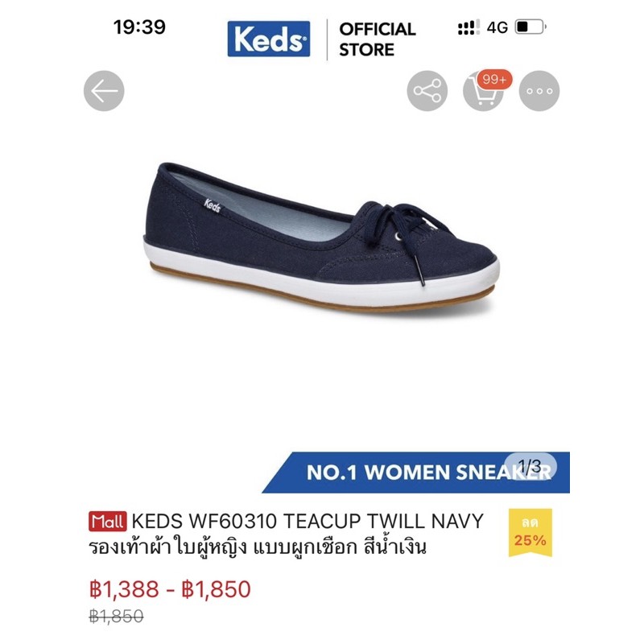Tap the NO.1 WOMEN SNEAKER banner
The image size is (644, 644).
click(x=415, y=473)
